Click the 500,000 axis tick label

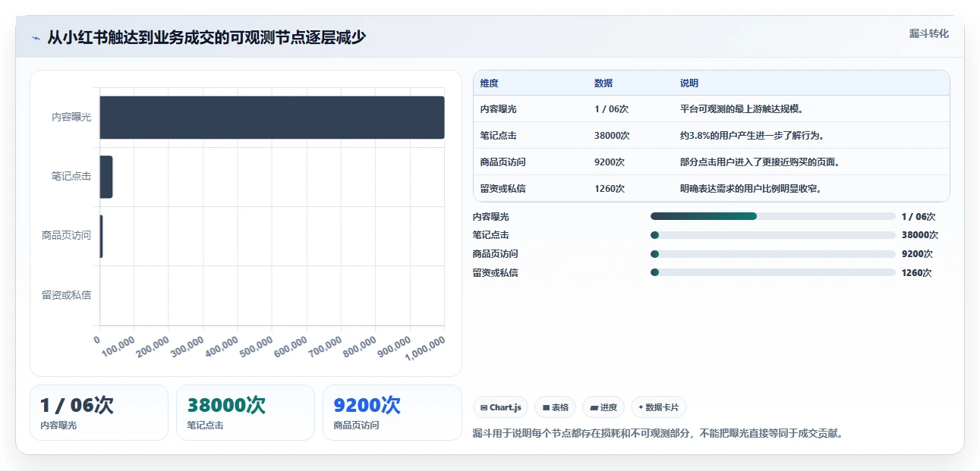(x=255, y=348)
